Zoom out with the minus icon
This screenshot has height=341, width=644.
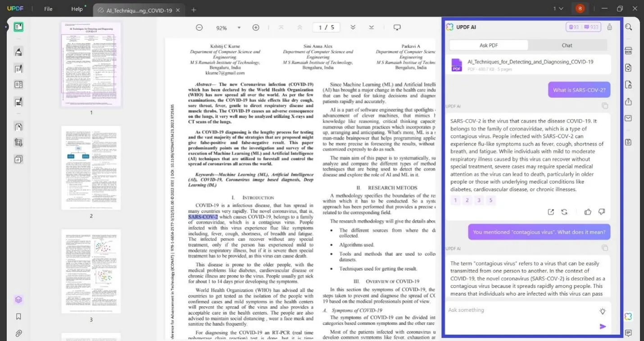click(x=199, y=27)
